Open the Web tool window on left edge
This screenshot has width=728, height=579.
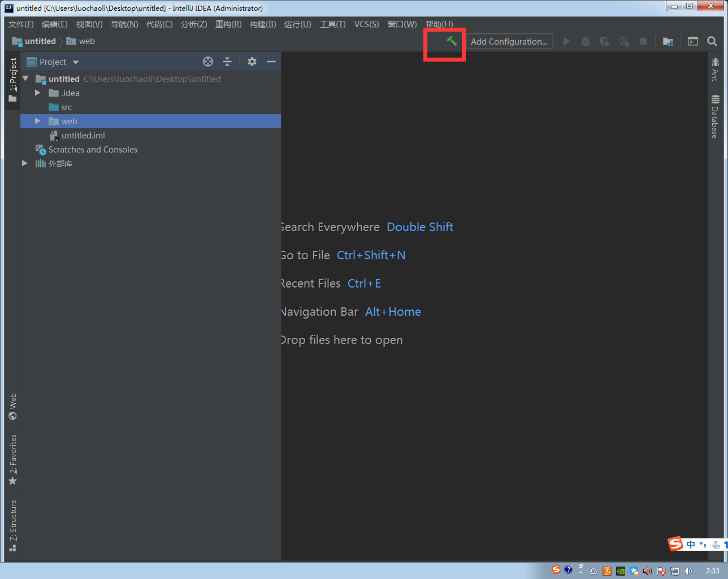(12, 408)
